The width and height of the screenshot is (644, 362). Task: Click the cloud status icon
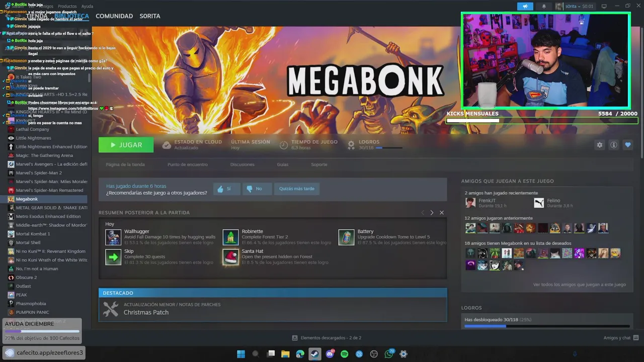point(167,145)
